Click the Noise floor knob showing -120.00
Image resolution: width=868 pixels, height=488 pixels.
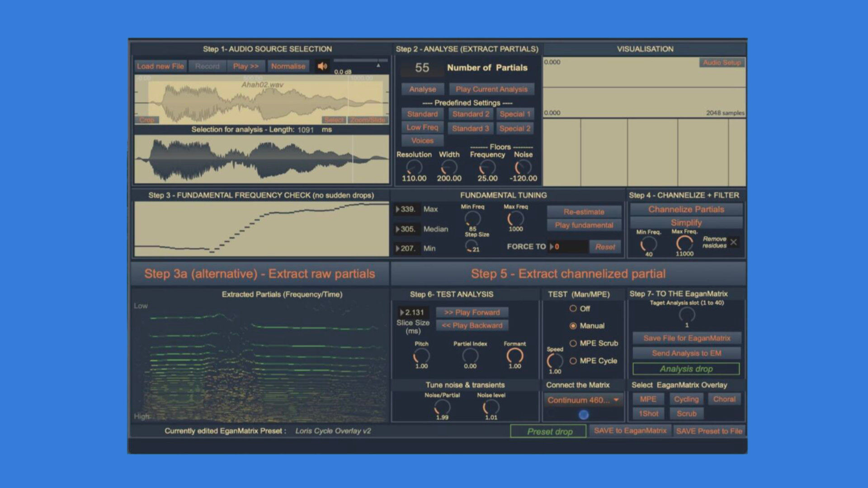523,167
